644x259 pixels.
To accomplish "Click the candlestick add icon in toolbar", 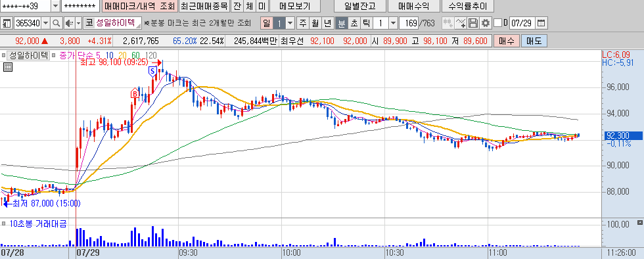I will point(448,23).
